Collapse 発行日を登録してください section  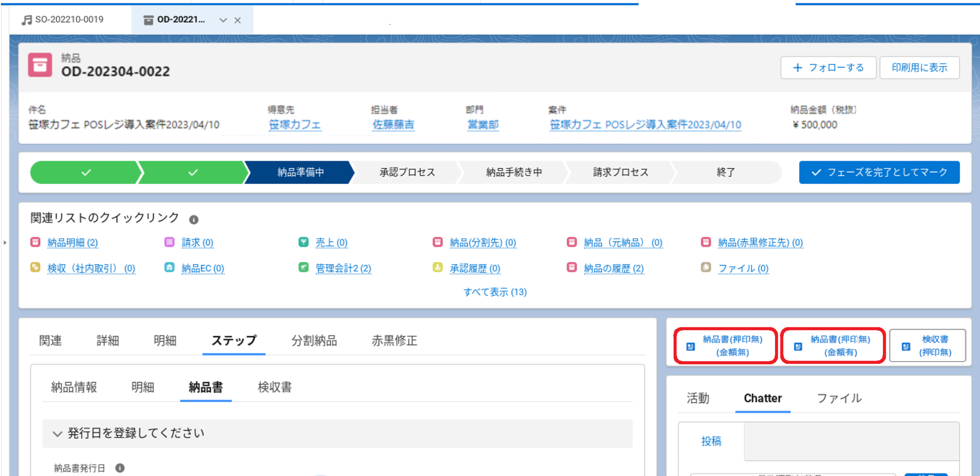[x=57, y=434]
